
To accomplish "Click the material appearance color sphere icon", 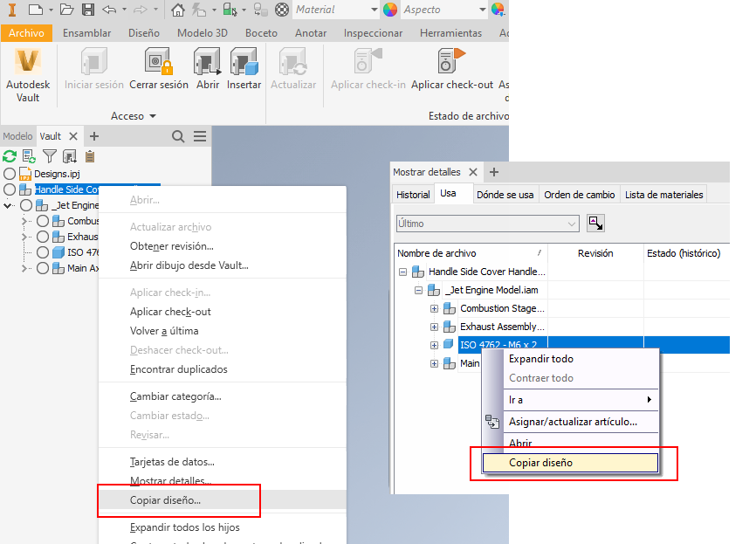I will [x=390, y=9].
